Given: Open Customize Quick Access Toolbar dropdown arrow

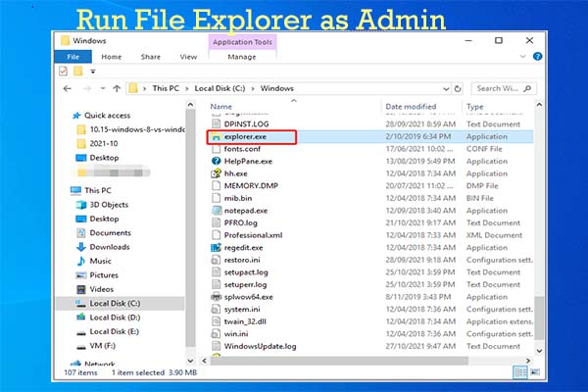Looking at the screenshot, I should click(x=93, y=72).
